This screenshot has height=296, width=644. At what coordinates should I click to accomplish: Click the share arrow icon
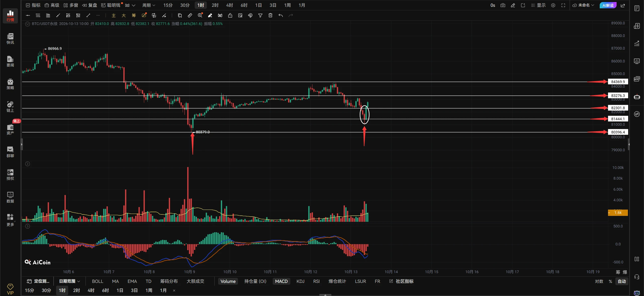pyautogui.click(x=623, y=5)
